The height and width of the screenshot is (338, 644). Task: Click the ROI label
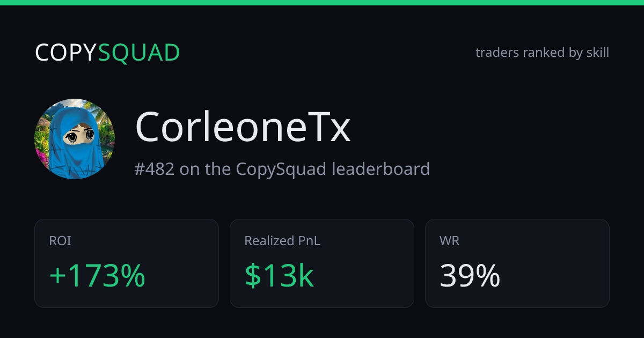tap(60, 241)
